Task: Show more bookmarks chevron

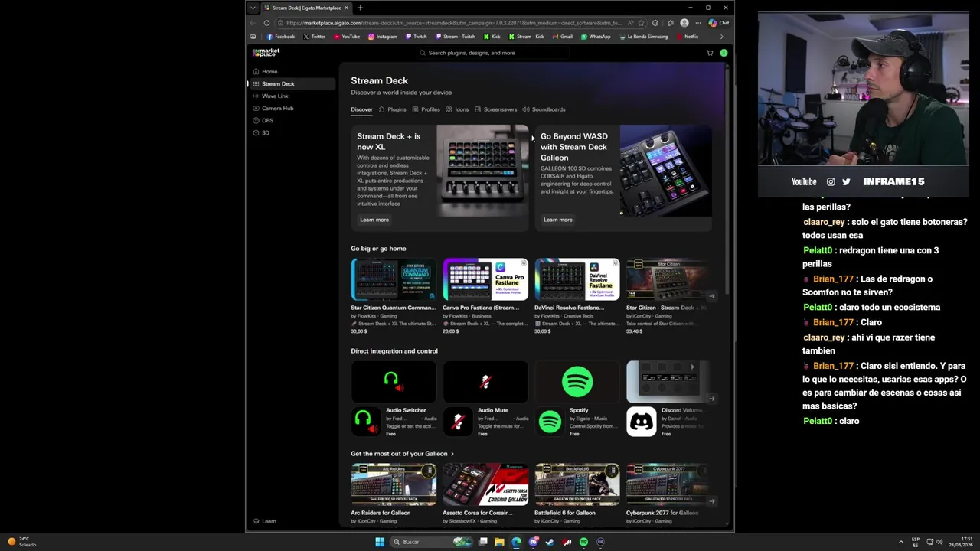Action: [721, 37]
